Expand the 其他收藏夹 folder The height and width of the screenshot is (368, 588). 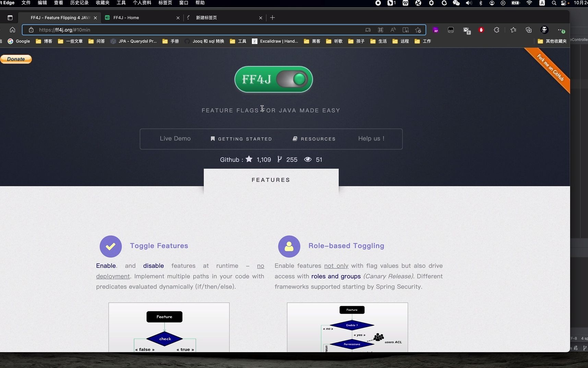tap(552, 41)
